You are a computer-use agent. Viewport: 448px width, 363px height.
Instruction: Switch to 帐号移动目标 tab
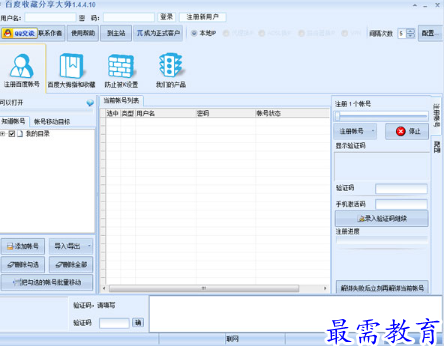(x=52, y=122)
